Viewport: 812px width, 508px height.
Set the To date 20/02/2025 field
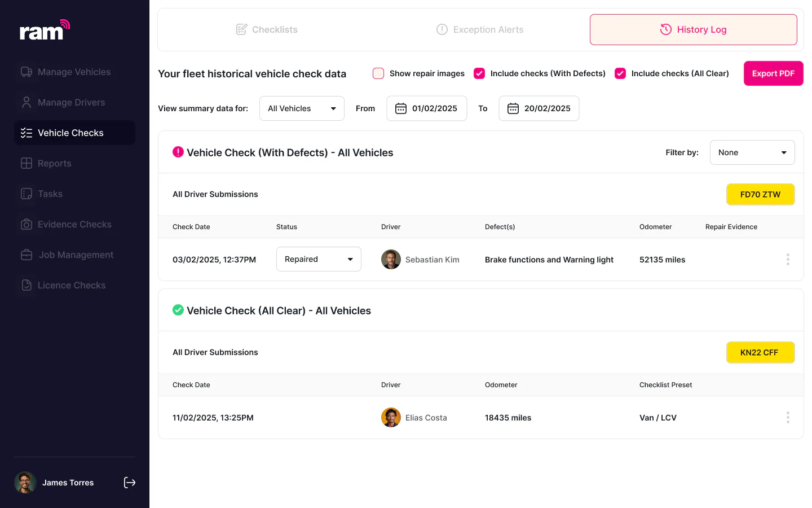click(x=539, y=108)
